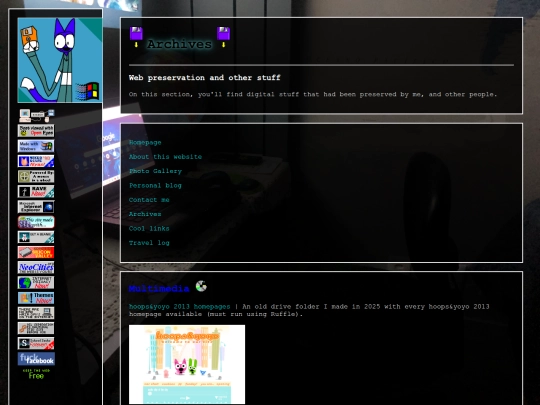Click the 'Made with Windows' badge
540x405 pixels.
pyautogui.click(x=36, y=146)
